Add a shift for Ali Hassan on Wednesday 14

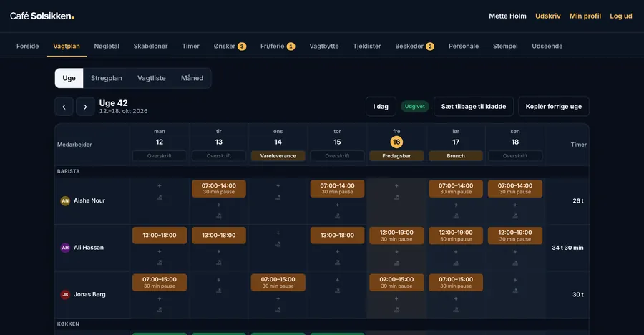click(x=278, y=233)
